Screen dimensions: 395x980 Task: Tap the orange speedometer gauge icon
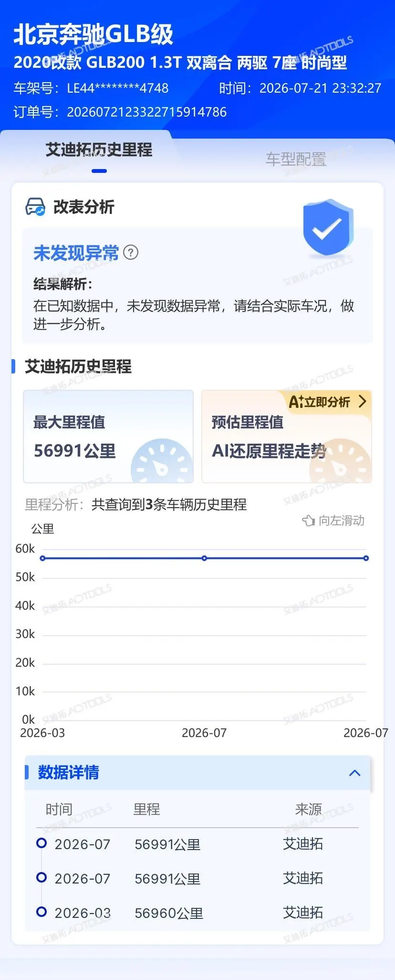point(340,461)
